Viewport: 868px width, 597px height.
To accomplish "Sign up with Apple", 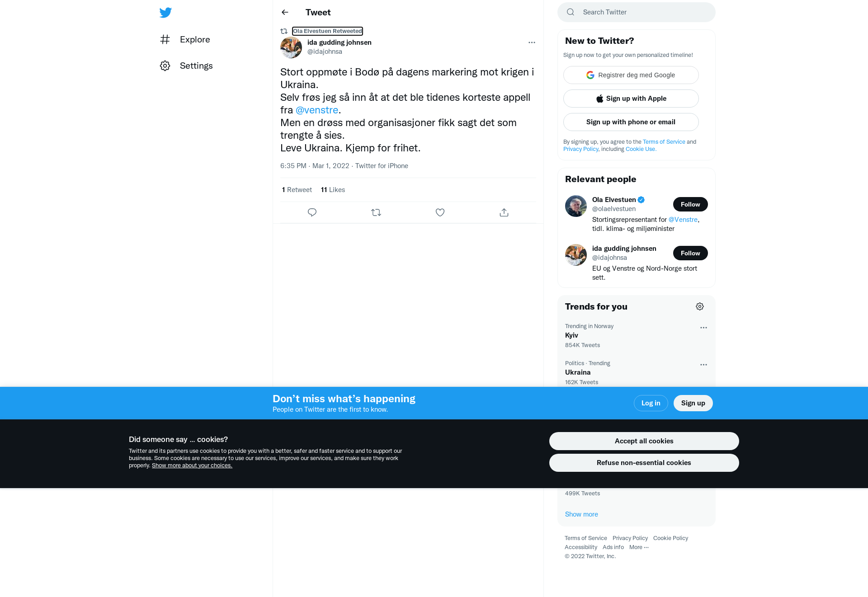I will pos(631,99).
